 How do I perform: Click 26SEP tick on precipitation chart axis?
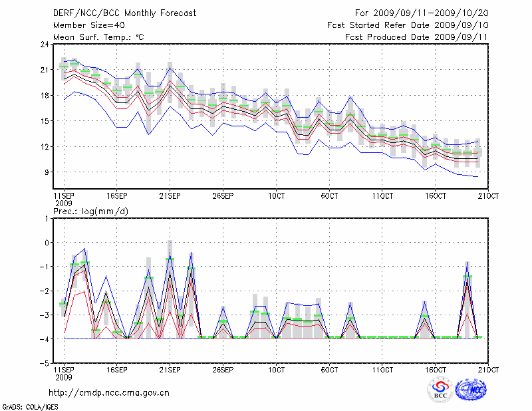click(223, 369)
